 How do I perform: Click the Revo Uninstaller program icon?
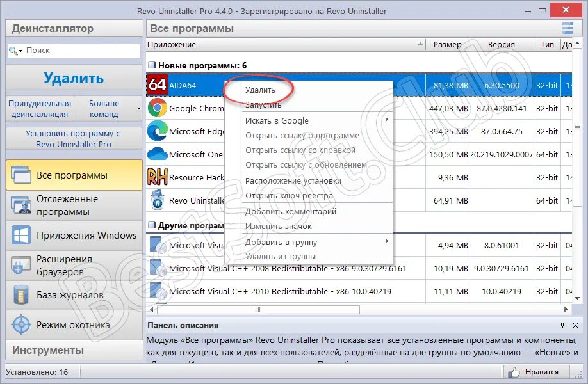[157, 200]
